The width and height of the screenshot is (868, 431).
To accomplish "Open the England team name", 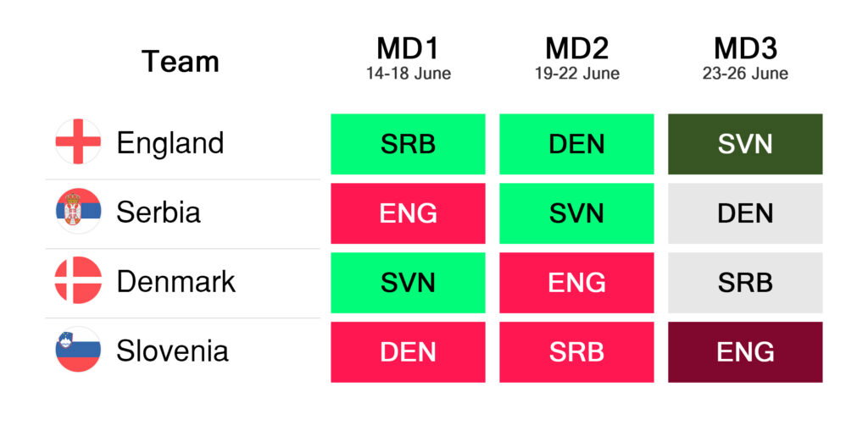I will click(x=170, y=143).
